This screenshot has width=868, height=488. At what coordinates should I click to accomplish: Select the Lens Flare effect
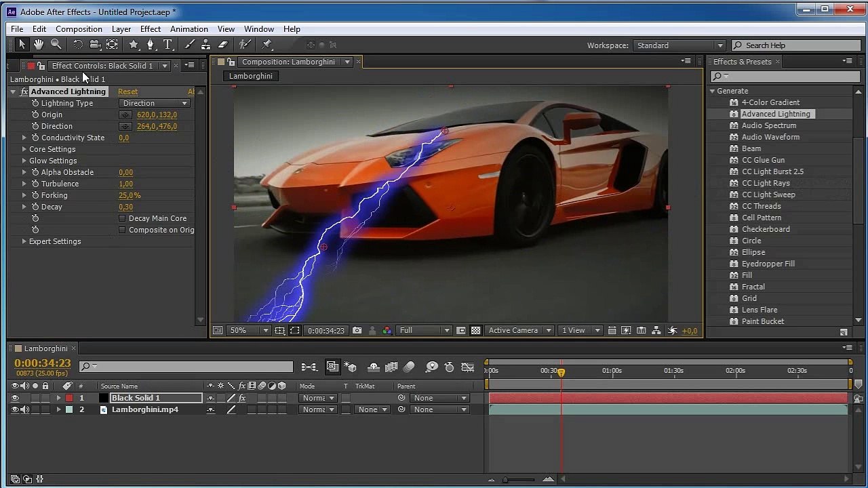tap(759, 310)
